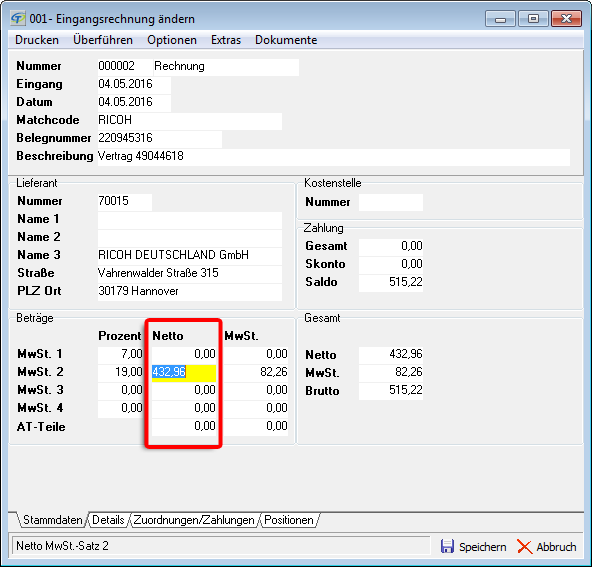592x567 pixels.
Task: Open the Extras menu
Action: pos(226,40)
